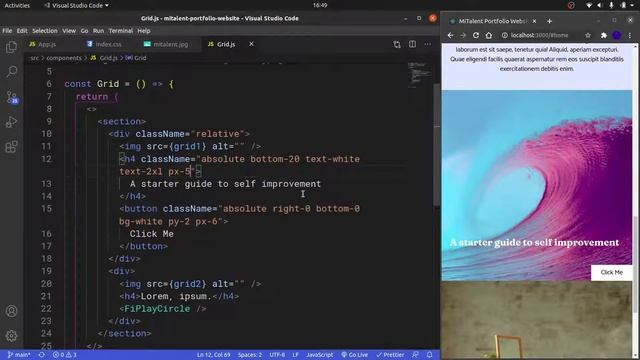Open editor More Actions ellipsis

pos(427,44)
